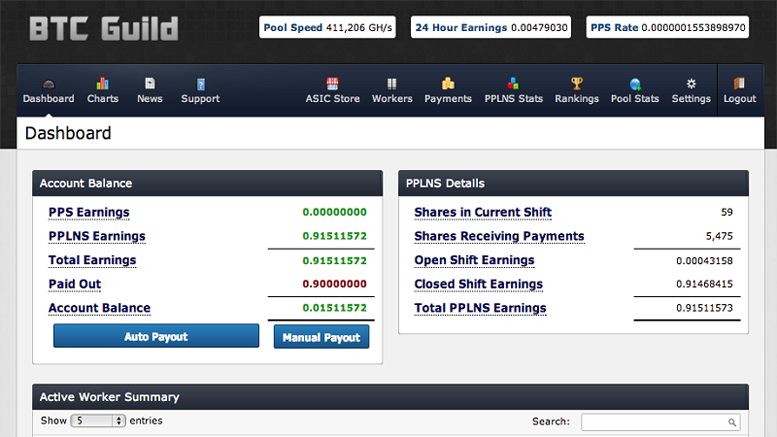Select the PPS earnings value 0.00000000
Image resolution: width=777 pixels, height=437 pixels.
coord(334,212)
